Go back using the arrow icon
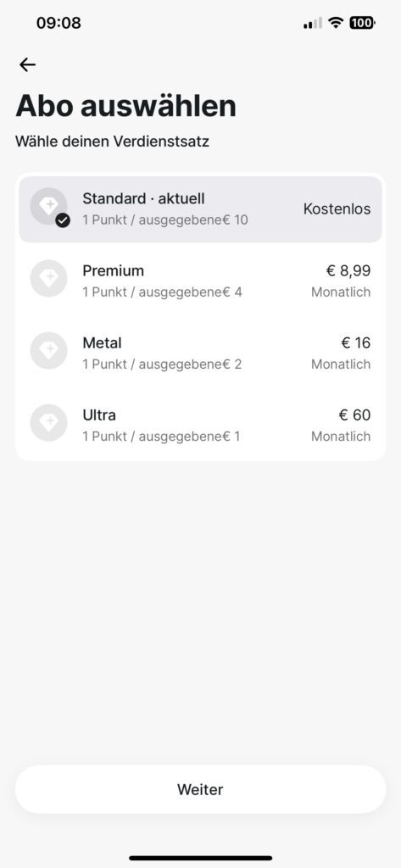 (27, 64)
